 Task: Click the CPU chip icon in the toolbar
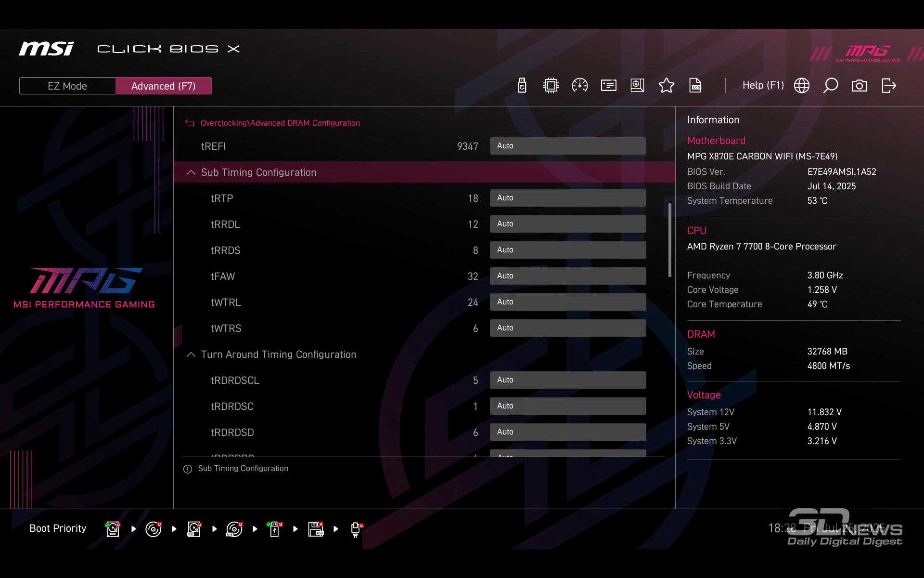coord(551,86)
